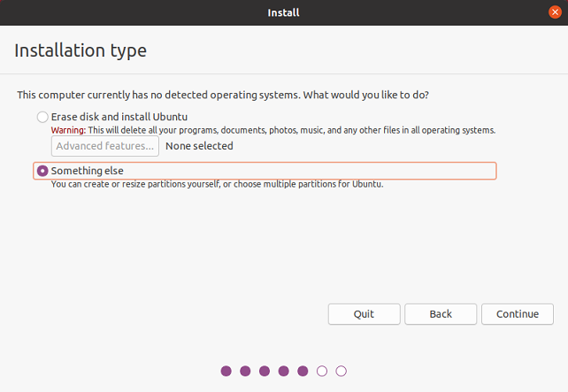This screenshot has width=568, height=392.
Task: Open the Advanced features dialog
Action: click(x=105, y=146)
